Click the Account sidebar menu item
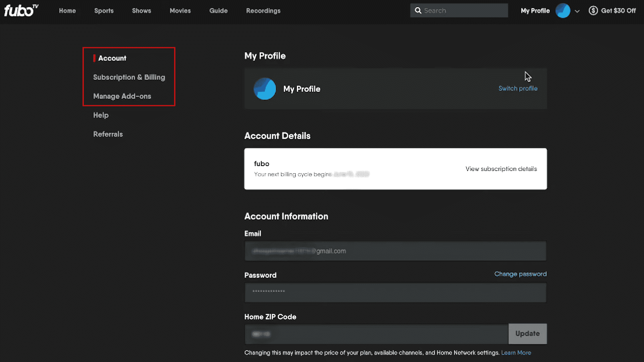 [x=112, y=58]
